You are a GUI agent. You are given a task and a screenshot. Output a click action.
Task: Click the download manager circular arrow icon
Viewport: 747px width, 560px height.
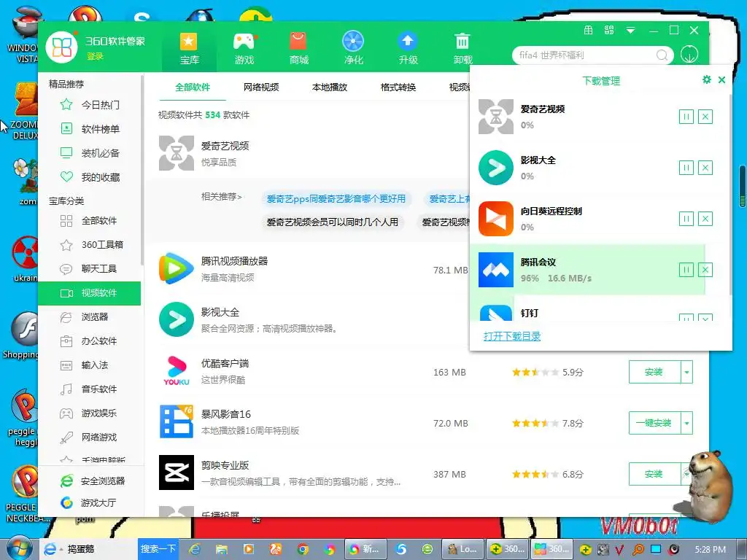tap(689, 54)
